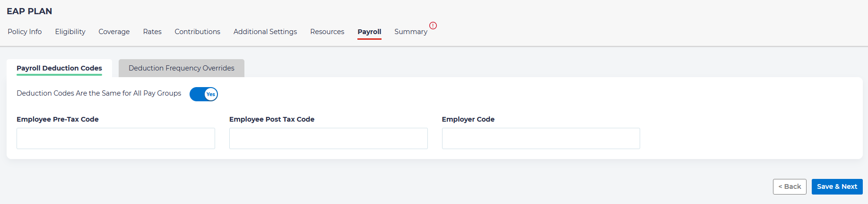Switch to Deduction Frequency Overrides sub-tab
Screen dimensions: 868x204
click(182, 68)
